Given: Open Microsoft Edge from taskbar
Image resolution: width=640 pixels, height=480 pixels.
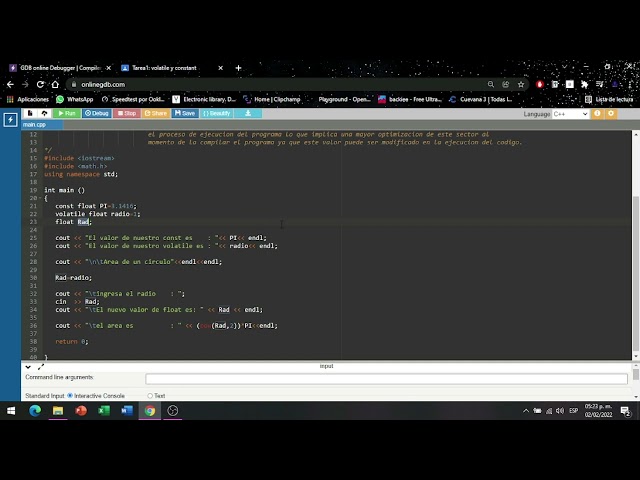Looking at the screenshot, I should pos(35,411).
